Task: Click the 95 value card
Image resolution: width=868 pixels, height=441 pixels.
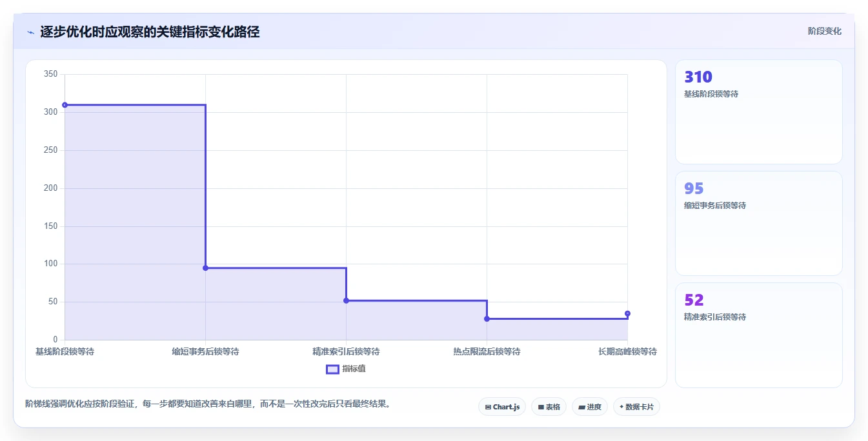Action: (759, 223)
